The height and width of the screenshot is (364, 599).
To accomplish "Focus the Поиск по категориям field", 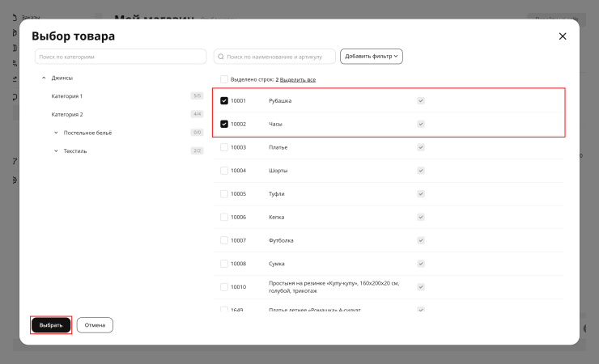I will point(121,57).
